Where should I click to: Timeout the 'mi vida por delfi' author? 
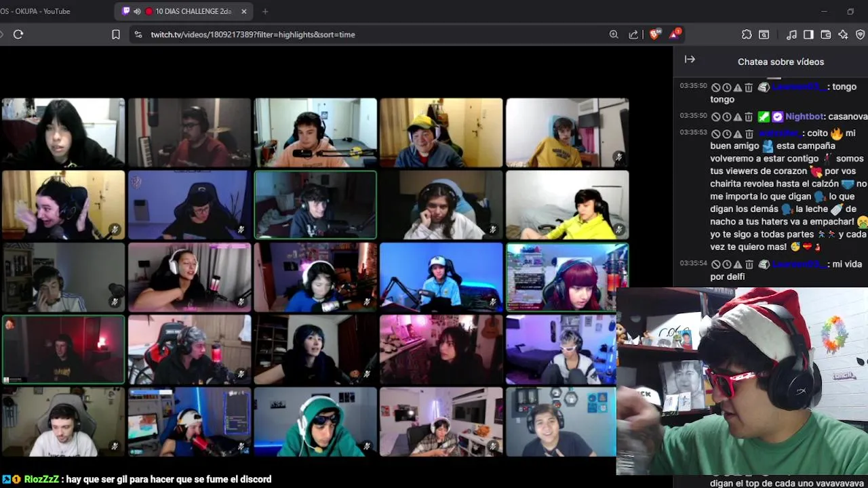(x=726, y=264)
